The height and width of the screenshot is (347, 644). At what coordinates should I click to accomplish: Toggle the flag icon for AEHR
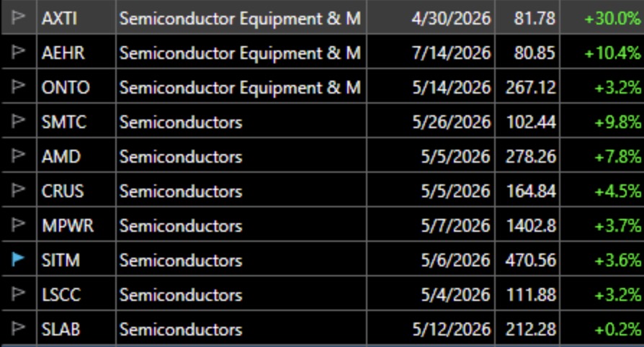[x=19, y=53]
